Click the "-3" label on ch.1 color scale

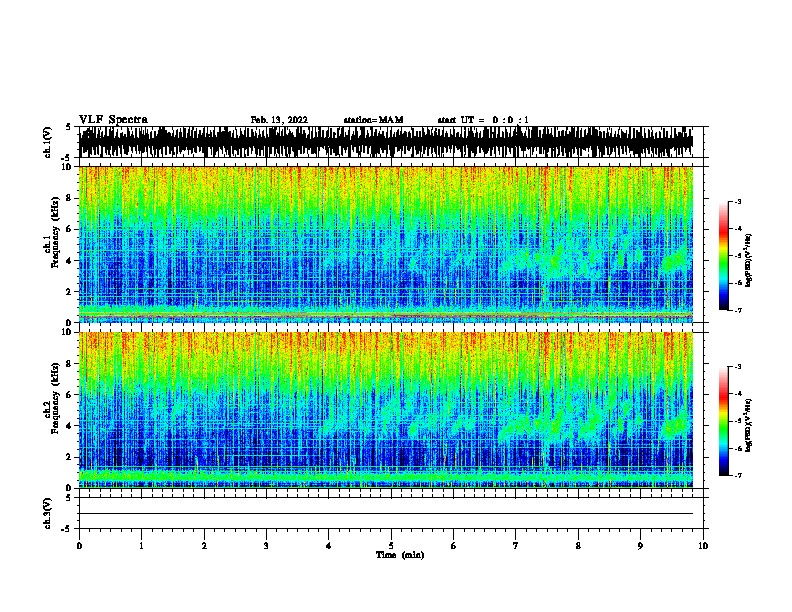point(737,201)
